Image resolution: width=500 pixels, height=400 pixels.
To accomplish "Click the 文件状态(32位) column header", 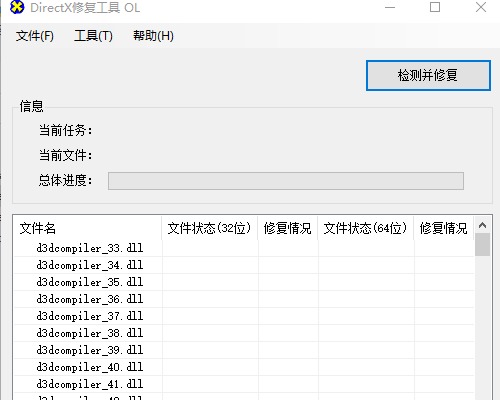I will (x=210, y=228).
